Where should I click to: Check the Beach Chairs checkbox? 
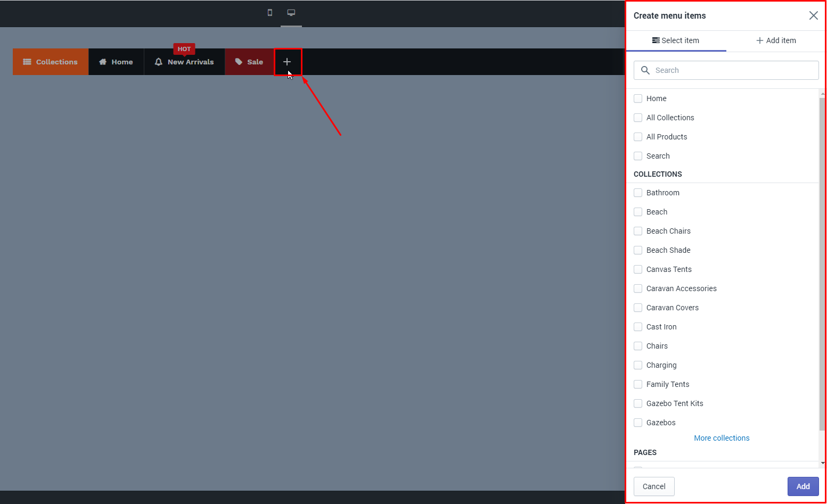638,231
